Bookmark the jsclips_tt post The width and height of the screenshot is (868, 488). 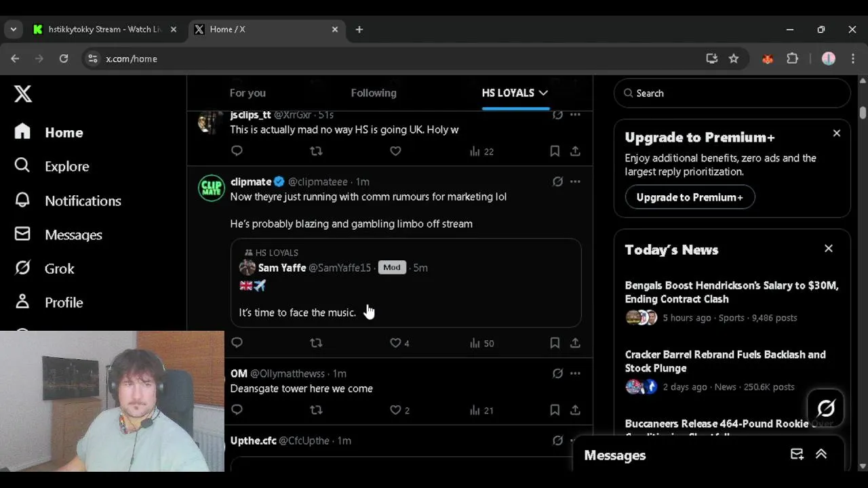555,151
